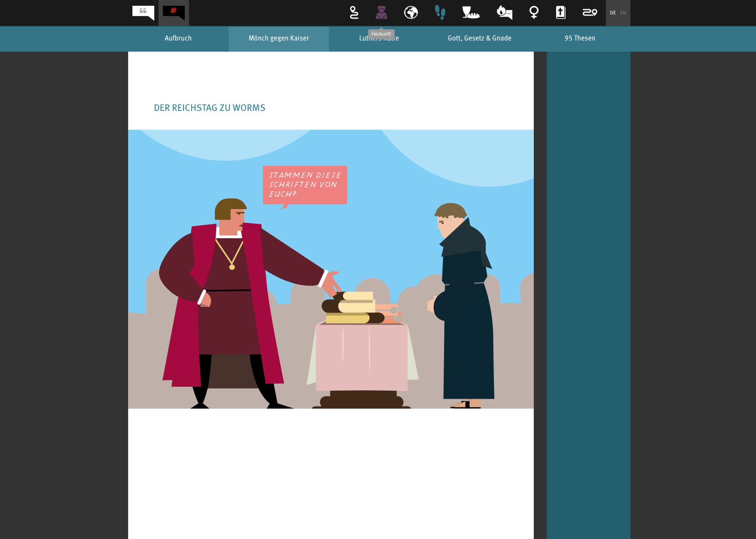Screen dimensions: 756x539
Task: Select the blue footprints icon
Action: click(x=440, y=12)
